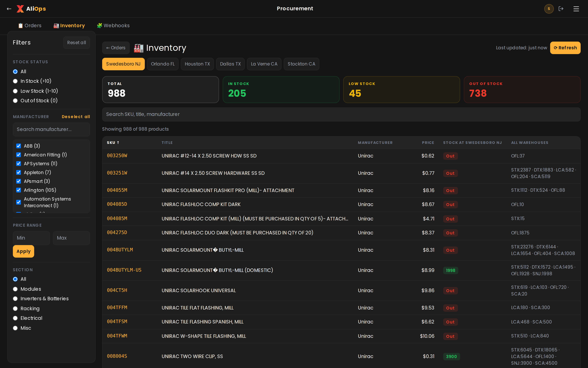Click the Low Stock 45 card
The width and height of the screenshot is (588, 368).
(401, 90)
